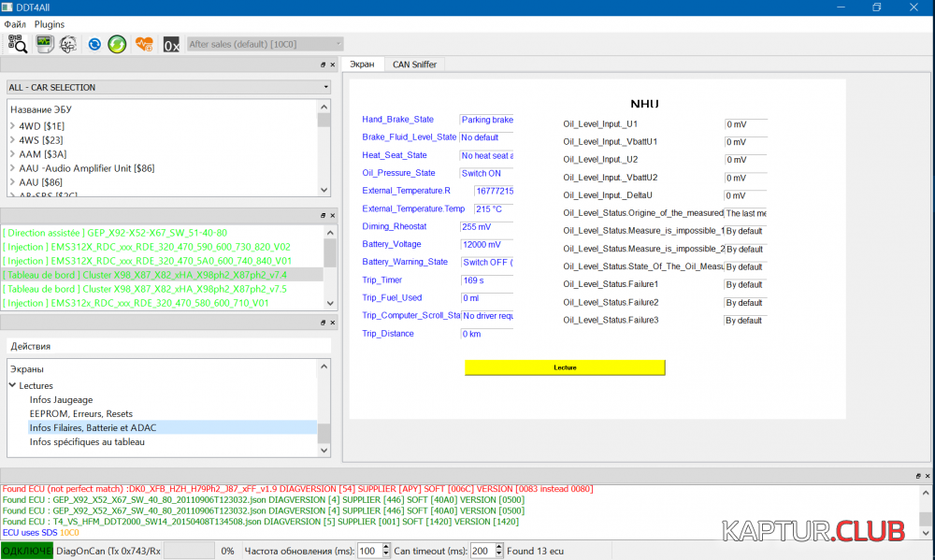
Task: Float the log output panel
Action: click(x=918, y=476)
